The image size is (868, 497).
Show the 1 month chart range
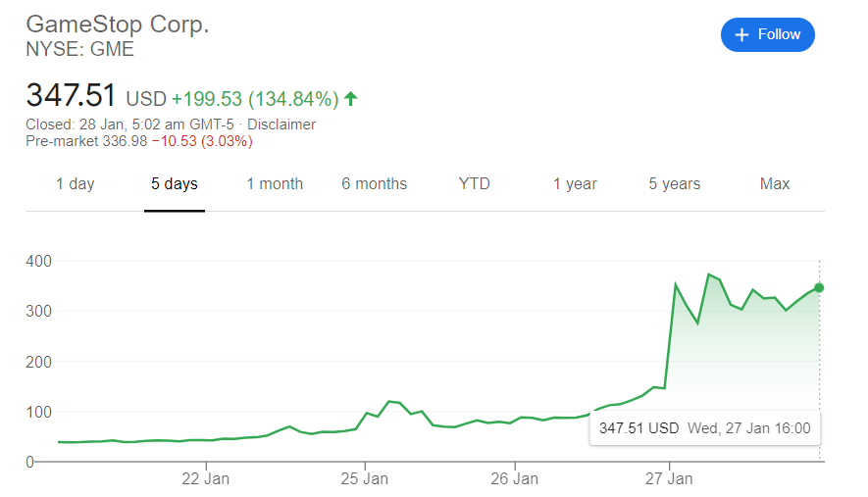click(275, 183)
